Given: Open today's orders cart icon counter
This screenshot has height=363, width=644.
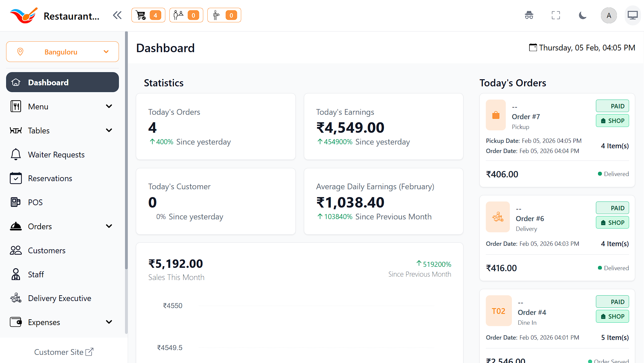Looking at the screenshot, I should 148,15.
